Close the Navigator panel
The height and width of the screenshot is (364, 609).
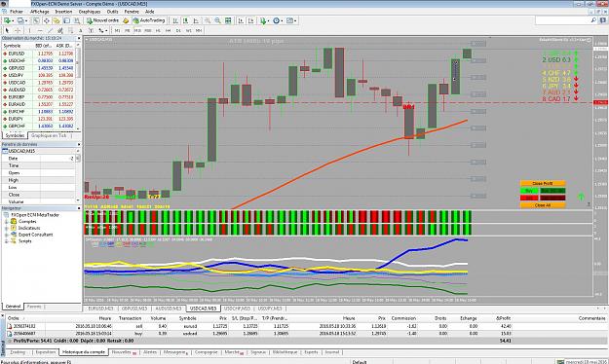(x=79, y=208)
